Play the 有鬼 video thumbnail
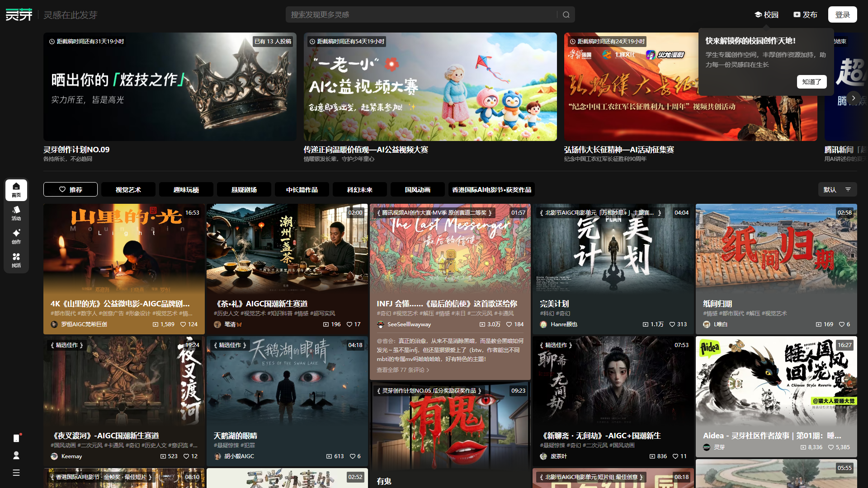This screenshot has height=488, width=868. tap(450, 427)
